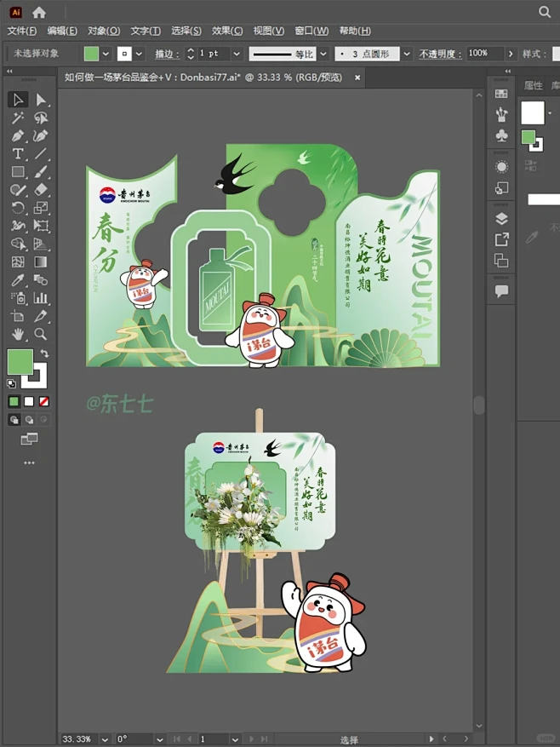Switch to the 属性 panel tab
Image resolution: width=560 pixels, height=747 pixels.
tap(533, 85)
